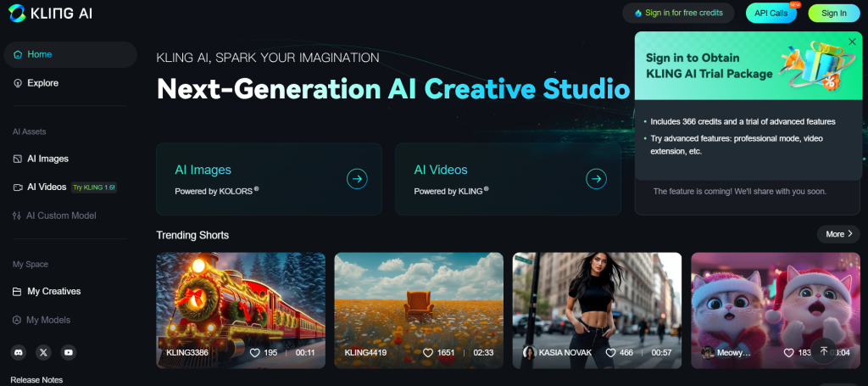Open API Calls button
The width and height of the screenshot is (868, 386).
(x=771, y=14)
